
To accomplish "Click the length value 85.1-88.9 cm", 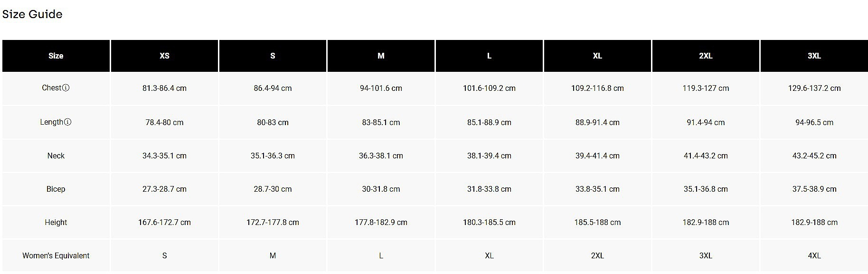I will tap(489, 123).
